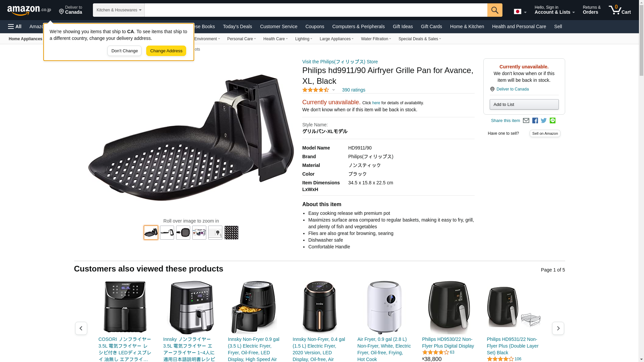Click the Don't Change button
This screenshot has width=644, height=362.
pos(124,51)
